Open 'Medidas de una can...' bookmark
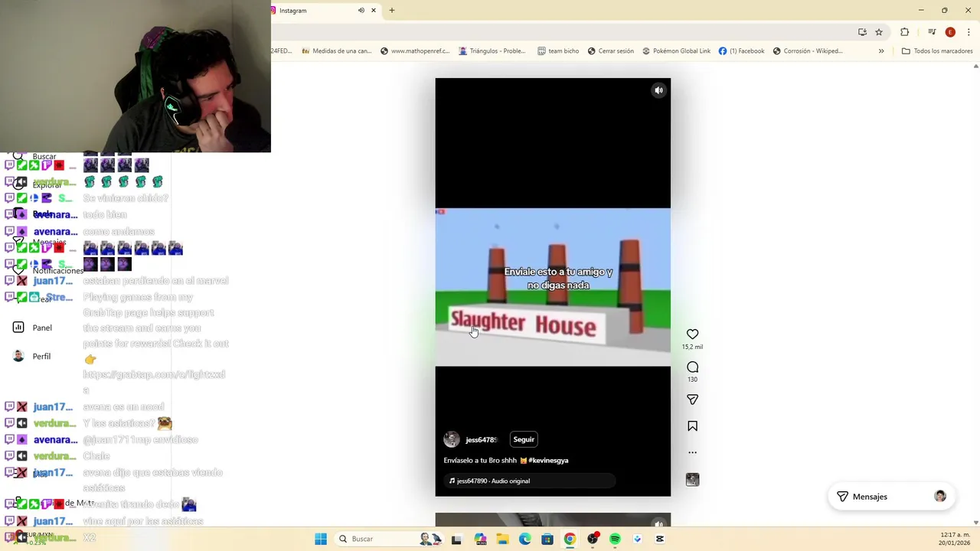Screen dimensions: 980x551 (336, 51)
